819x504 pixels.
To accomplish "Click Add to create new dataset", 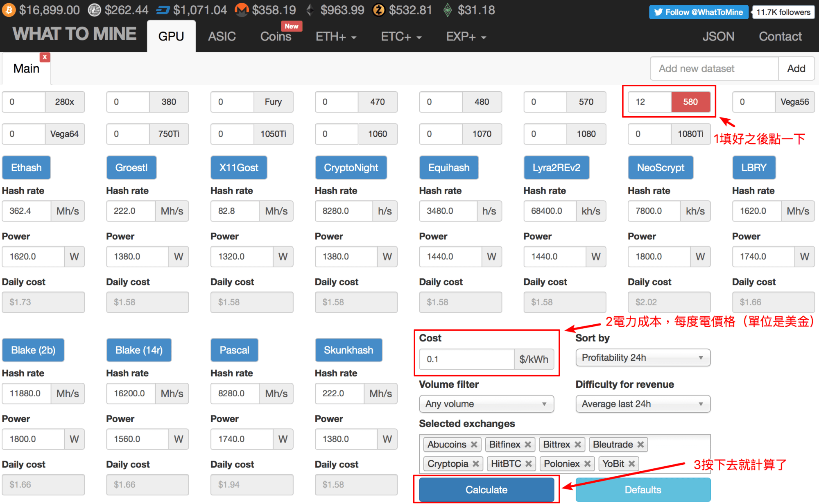I will pyautogui.click(x=796, y=68).
